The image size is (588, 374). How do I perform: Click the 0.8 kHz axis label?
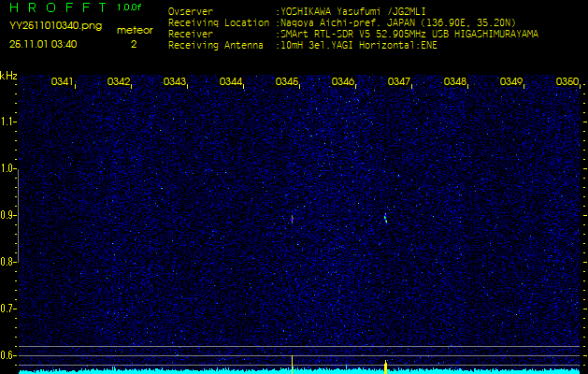pos(7,262)
